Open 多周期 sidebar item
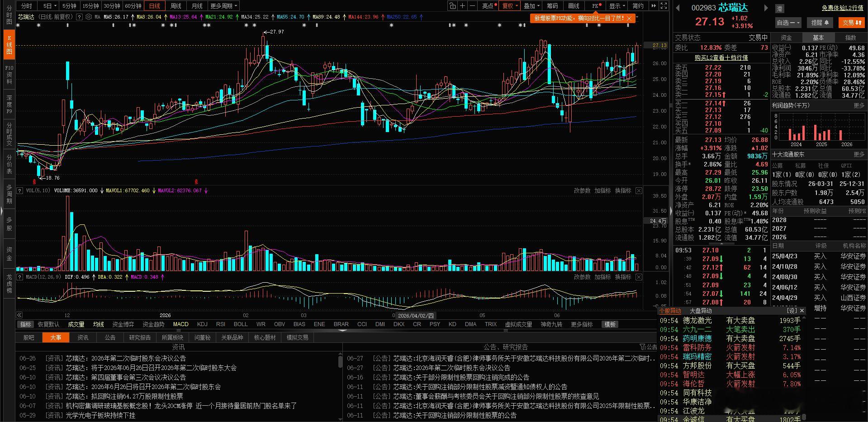The width and height of the screenshot is (868, 422). (9, 194)
